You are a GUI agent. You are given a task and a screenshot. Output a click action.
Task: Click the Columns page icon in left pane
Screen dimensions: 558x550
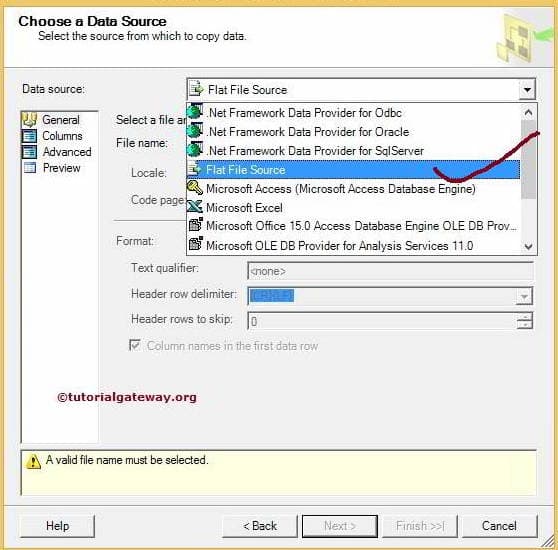pyautogui.click(x=29, y=136)
